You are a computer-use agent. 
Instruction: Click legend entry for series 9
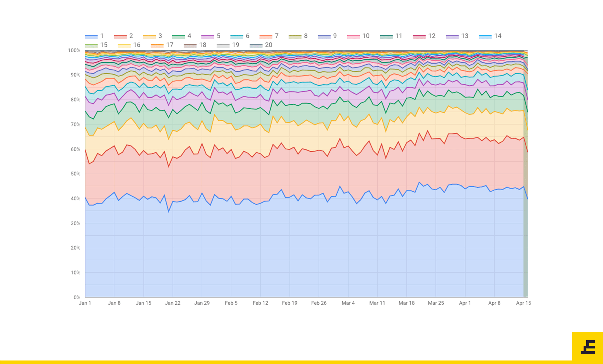click(327, 36)
